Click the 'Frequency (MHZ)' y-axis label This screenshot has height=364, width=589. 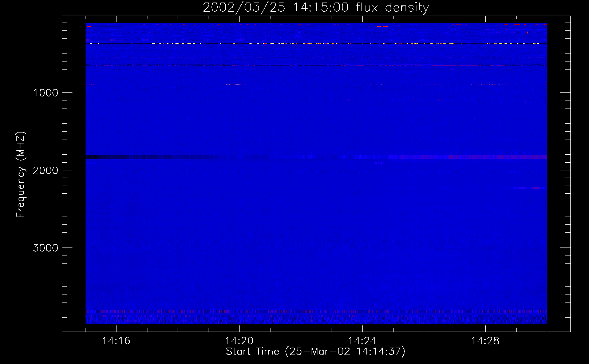(x=21, y=175)
